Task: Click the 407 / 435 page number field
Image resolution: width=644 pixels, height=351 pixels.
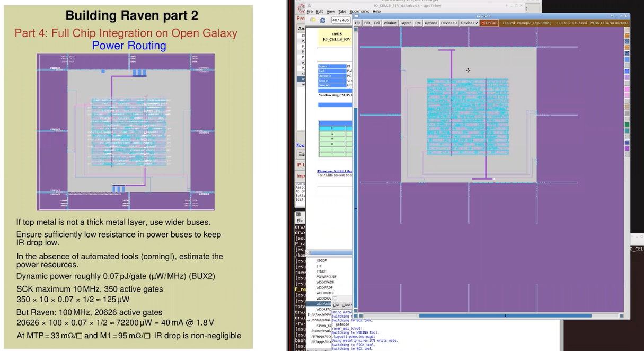Action: [x=340, y=20]
